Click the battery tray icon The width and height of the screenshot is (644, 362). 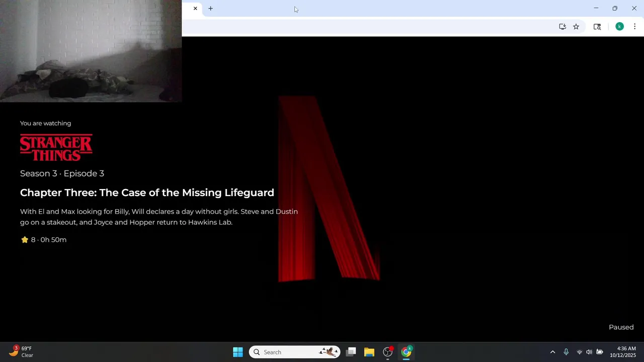(600, 352)
